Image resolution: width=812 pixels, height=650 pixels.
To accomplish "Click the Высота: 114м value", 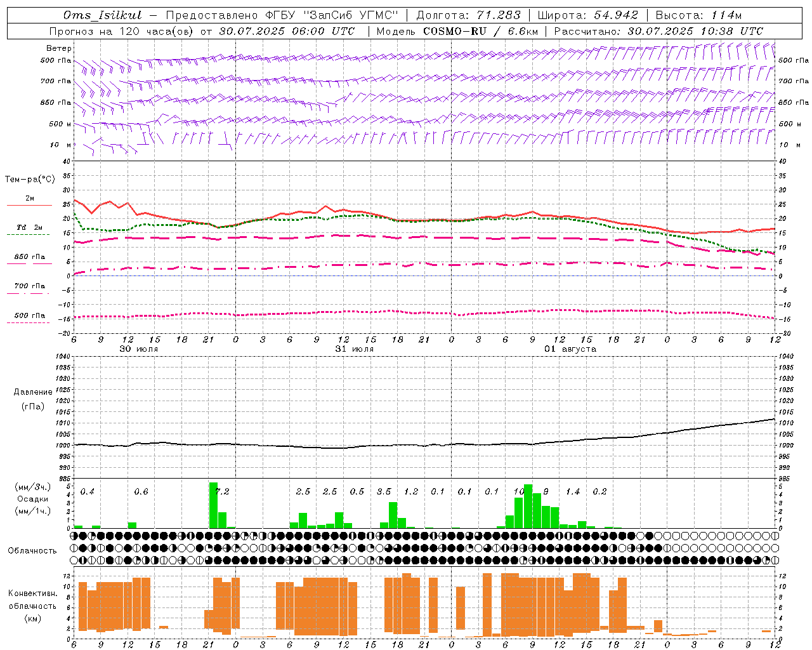I will tap(698, 15).
